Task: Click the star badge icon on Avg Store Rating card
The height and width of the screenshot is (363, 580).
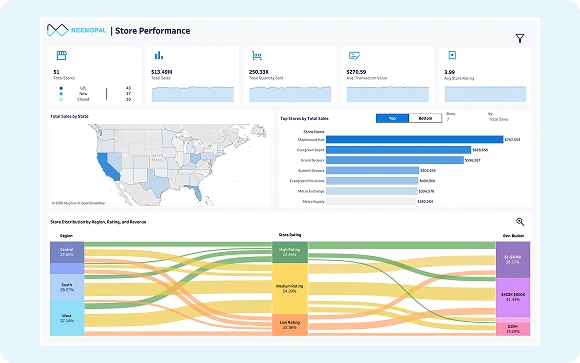Action: 452,56
